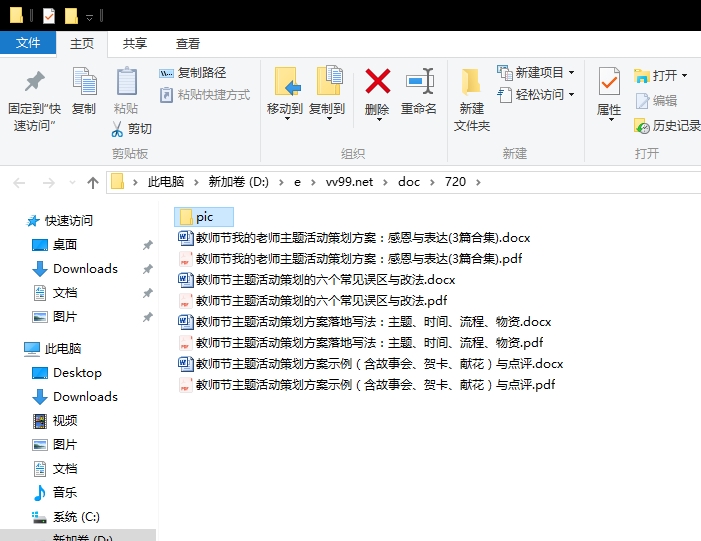Viewport: 701px width, 541px height.
Task: Click the Up one level arrow
Action: pyautogui.click(x=93, y=182)
